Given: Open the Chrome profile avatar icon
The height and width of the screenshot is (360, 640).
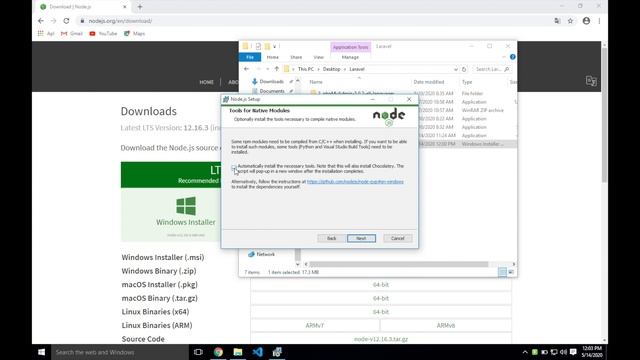Looking at the screenshot, I should pyautogui.click(x=586, y=21).
